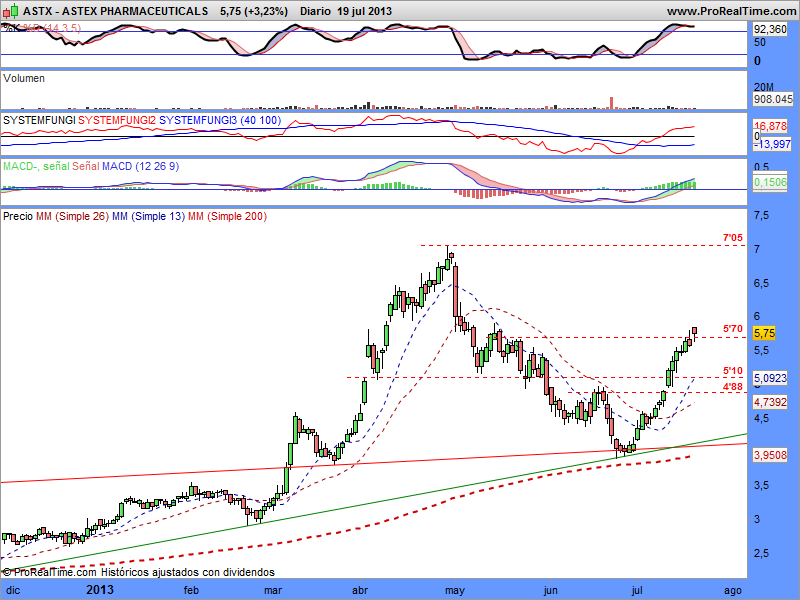Screen dimensions: 800x600
Task: Click the 6,5 price axis label
Action: (x=761, y=283)
